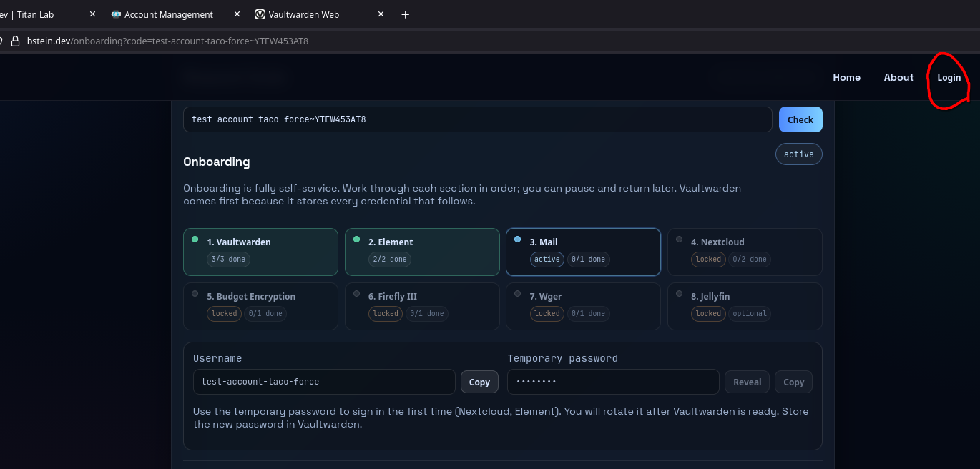This screenshot has width=980, height=469.
Task: Close the Titan Lab tab
Action: tap(93, 14)
